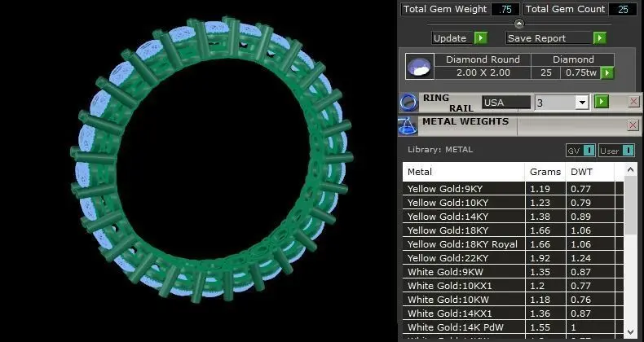Select the Yellow Gold:10KY row
Image resolution: width=644 pixels, height=342 pixels.
513,203
